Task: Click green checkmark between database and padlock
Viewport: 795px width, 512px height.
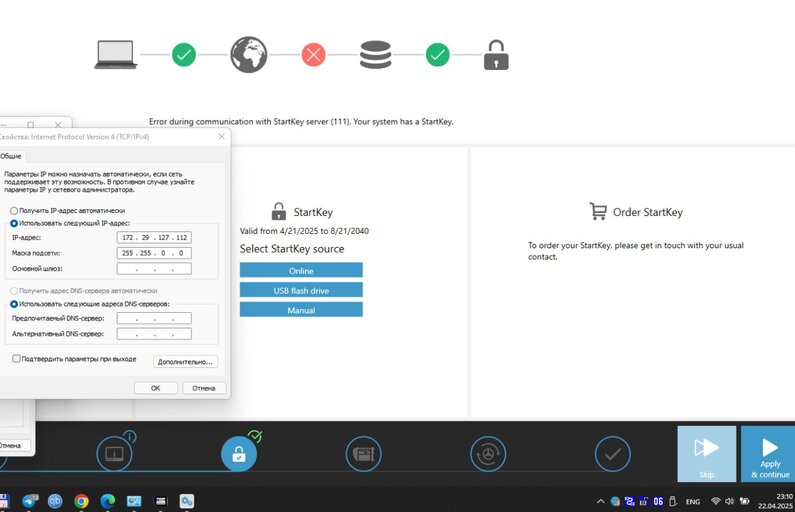Action: [x=438, y=54]
